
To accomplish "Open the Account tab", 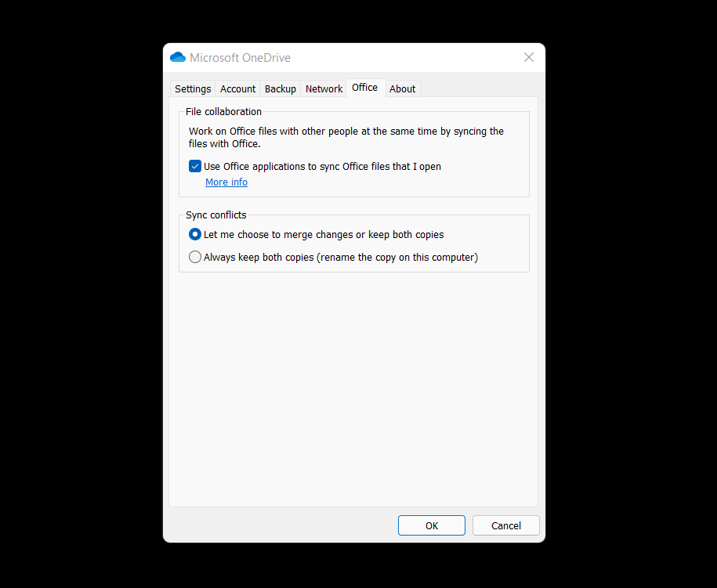I will (x=237, y=88).
